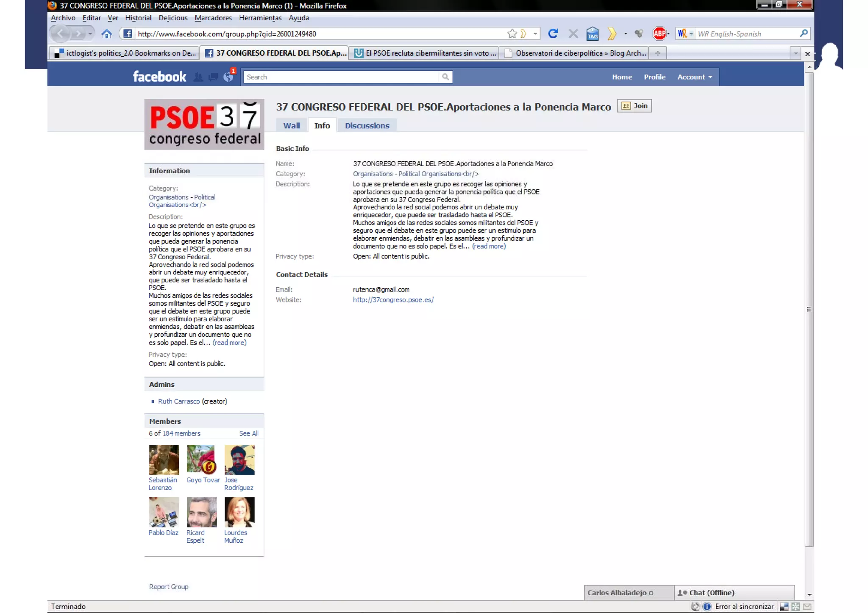Click the Join group button
The image size is (868, 613).
[634, 106]
